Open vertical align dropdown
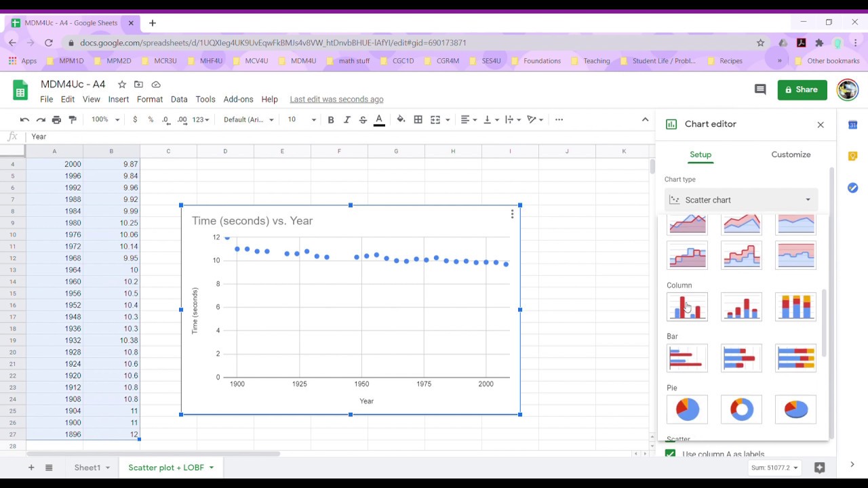868x488 pixels. tap(491, 119)
